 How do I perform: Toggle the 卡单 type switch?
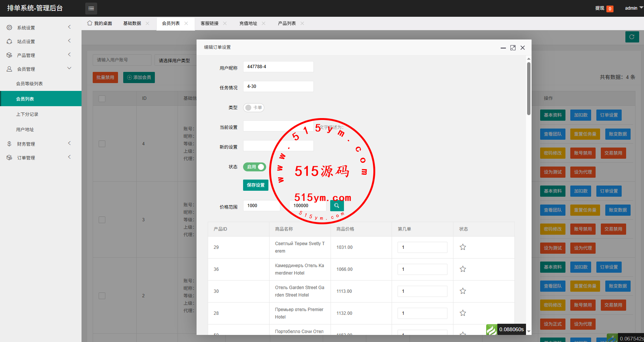coord(254,108)
